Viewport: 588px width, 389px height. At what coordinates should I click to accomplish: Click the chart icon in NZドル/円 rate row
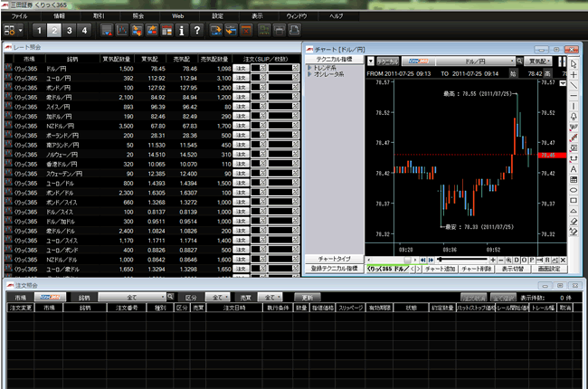point(8,126)
